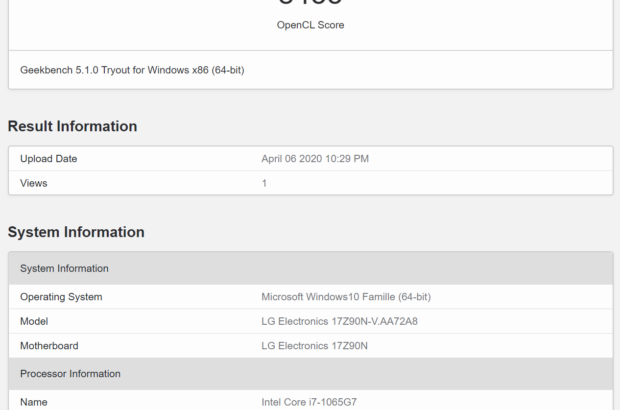
Task: Click the Result Information heading
Action: click(72, 126)
